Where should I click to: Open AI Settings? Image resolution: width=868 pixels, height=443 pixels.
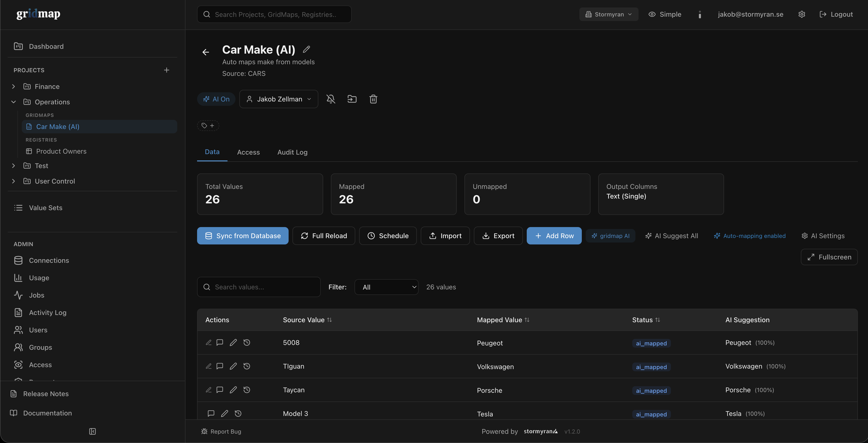coord(823,236)
